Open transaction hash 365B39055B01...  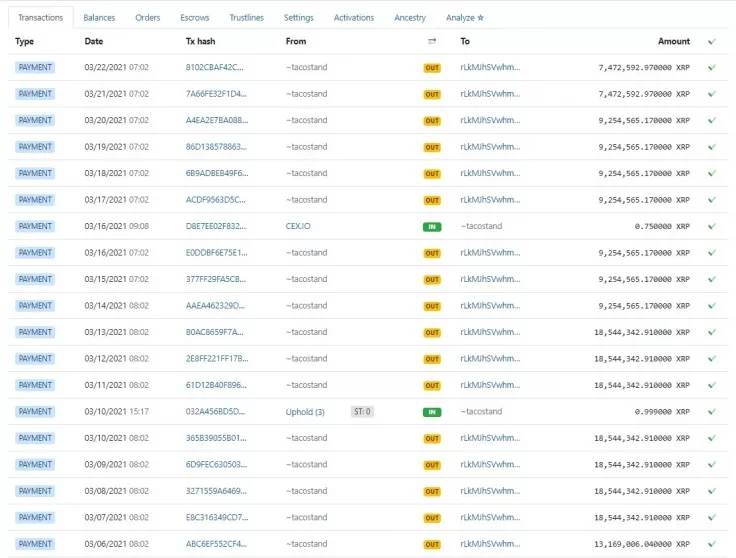tap(216, 438)
